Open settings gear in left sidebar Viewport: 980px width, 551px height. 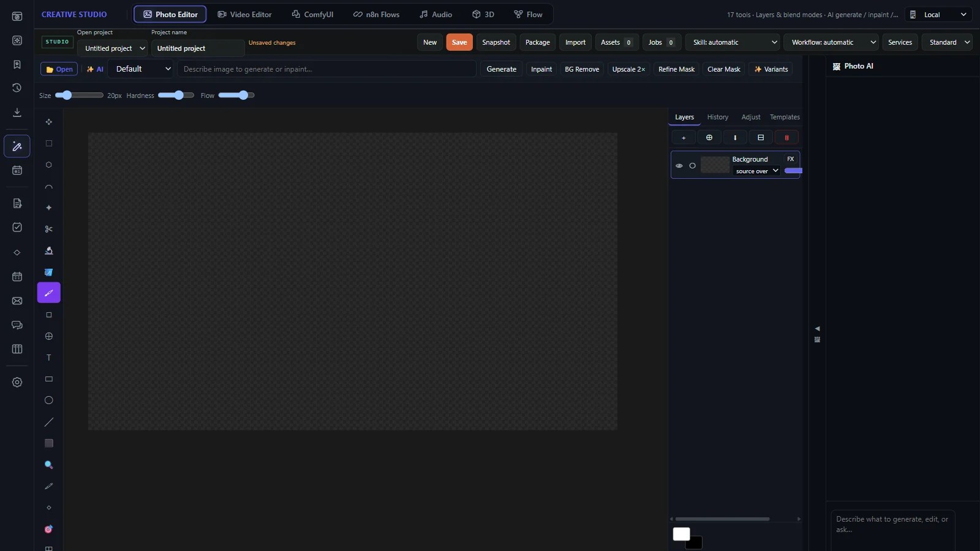(17, 382)
